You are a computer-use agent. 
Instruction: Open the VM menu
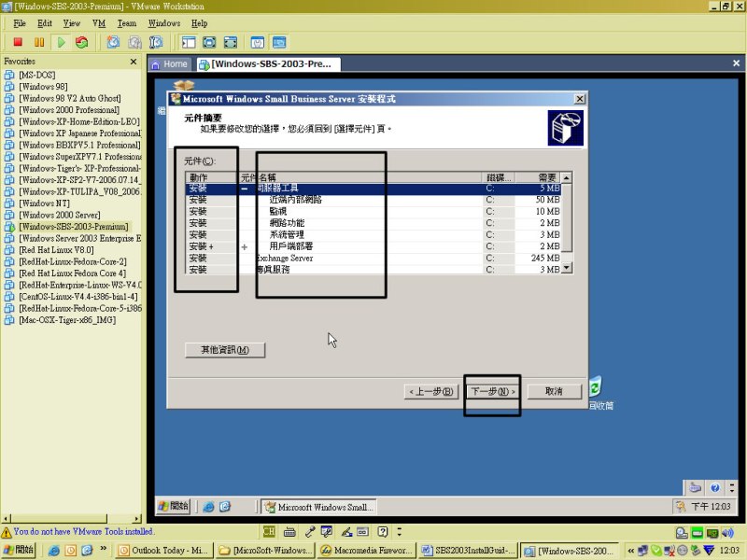pyautogui.click(x=99, y=23)
